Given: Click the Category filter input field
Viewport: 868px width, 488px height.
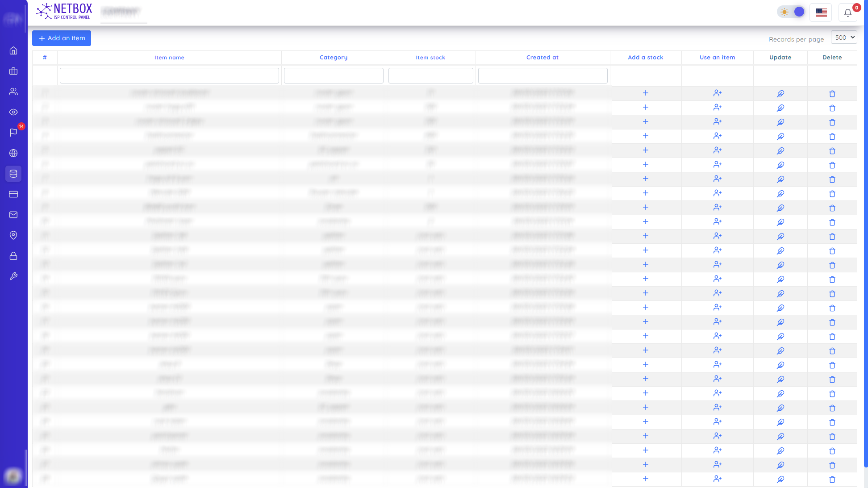Looking at the screenshot, I should (x=334, y=76).
